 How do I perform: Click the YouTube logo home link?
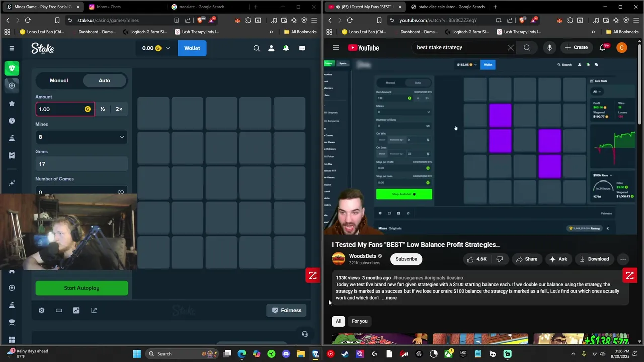point(363,48)
